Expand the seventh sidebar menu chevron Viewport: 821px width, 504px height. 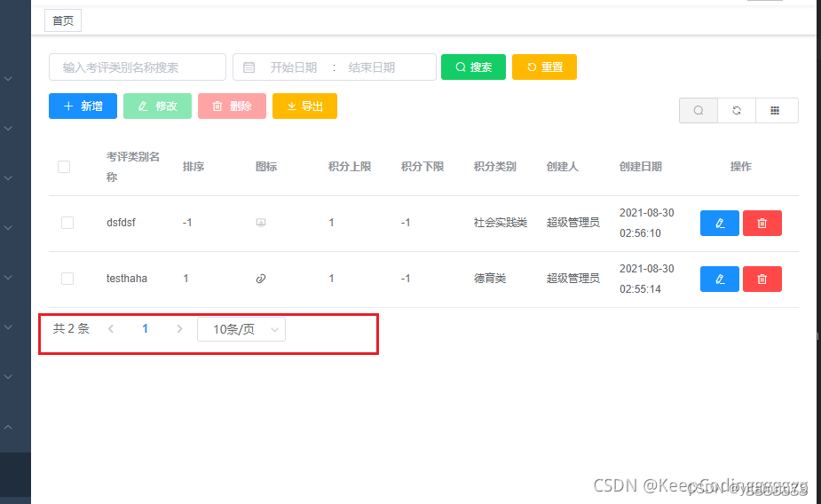click(8, 377)
